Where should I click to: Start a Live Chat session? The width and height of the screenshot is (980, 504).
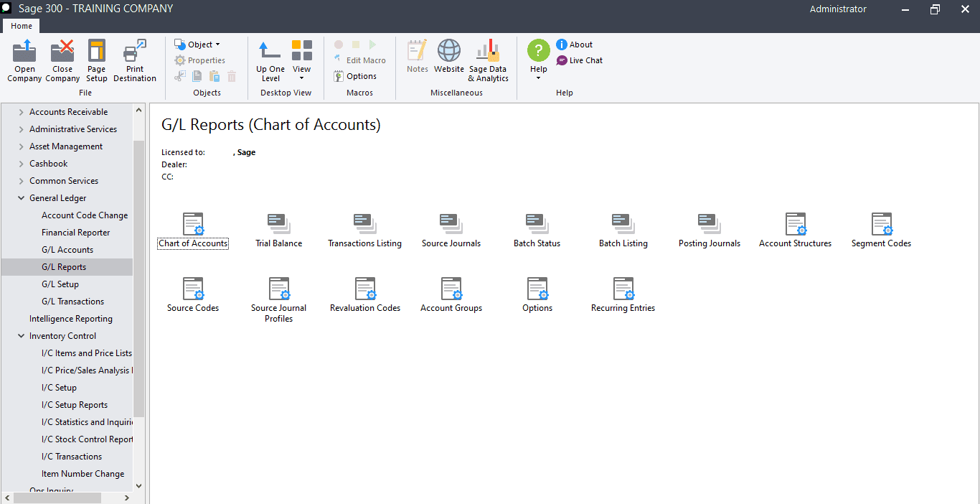(580, 60)
